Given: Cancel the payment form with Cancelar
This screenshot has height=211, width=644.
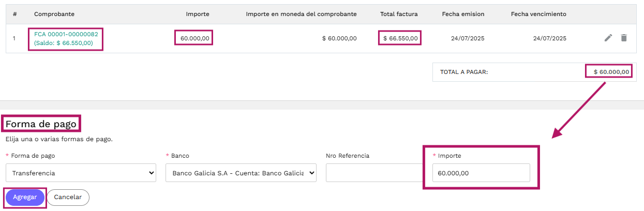Looking at the screenshot, I should click(x=68, y=198).
